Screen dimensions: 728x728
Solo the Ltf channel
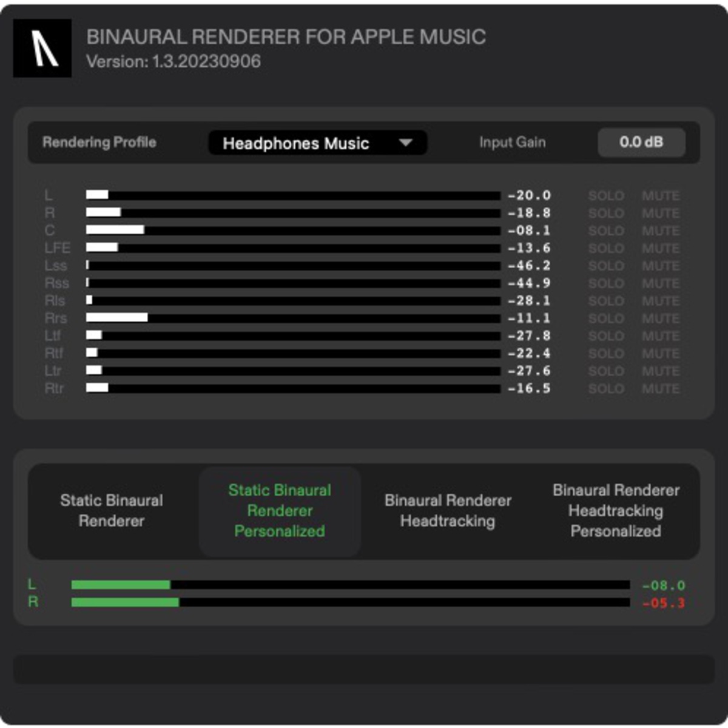coord(607,334)
